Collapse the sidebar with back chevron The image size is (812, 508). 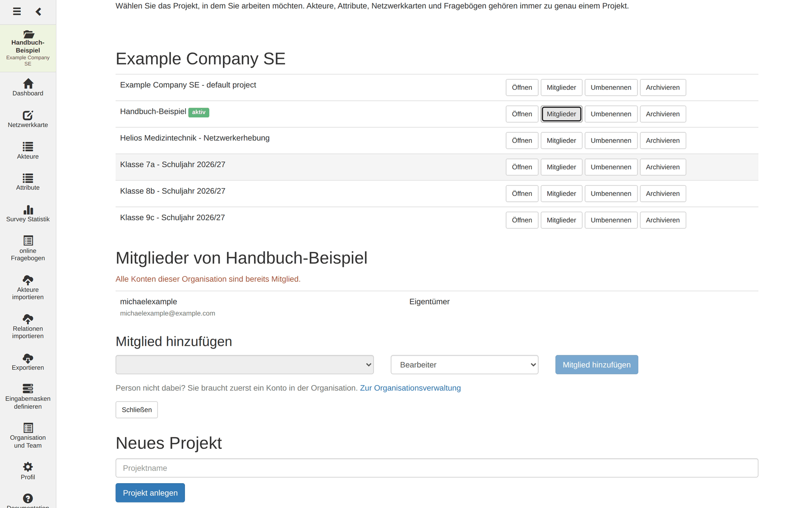pos(38,12)
